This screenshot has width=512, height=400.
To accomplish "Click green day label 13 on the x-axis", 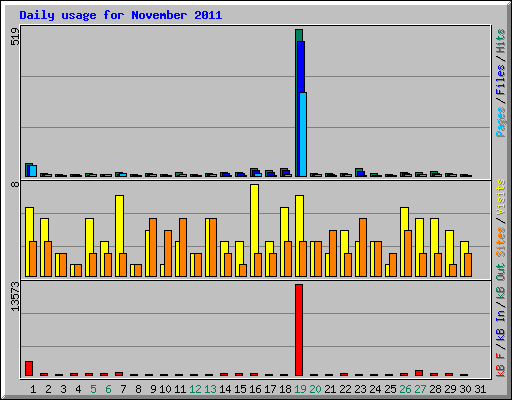I will point(210,389).
